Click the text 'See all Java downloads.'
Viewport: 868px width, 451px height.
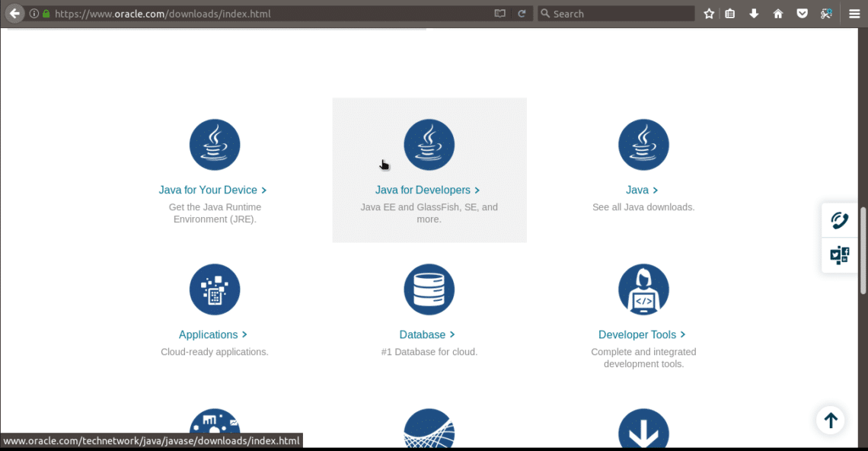pos(643,207)
